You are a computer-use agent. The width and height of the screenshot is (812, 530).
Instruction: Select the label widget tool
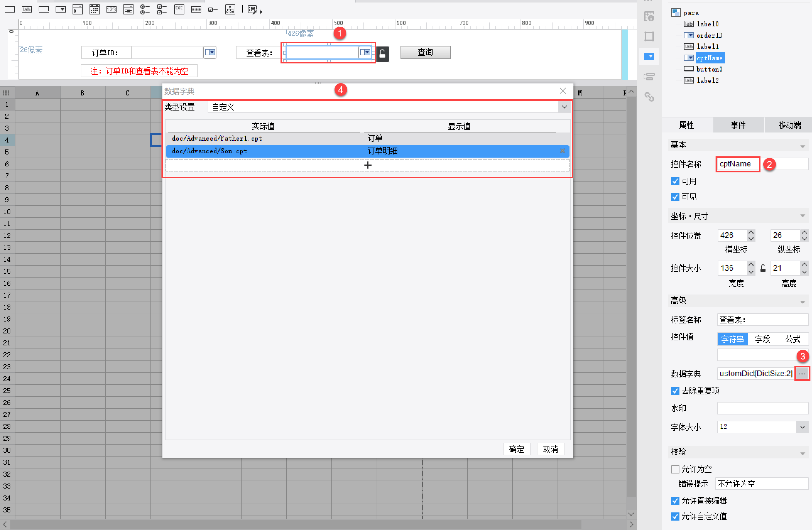coord(27,9)
